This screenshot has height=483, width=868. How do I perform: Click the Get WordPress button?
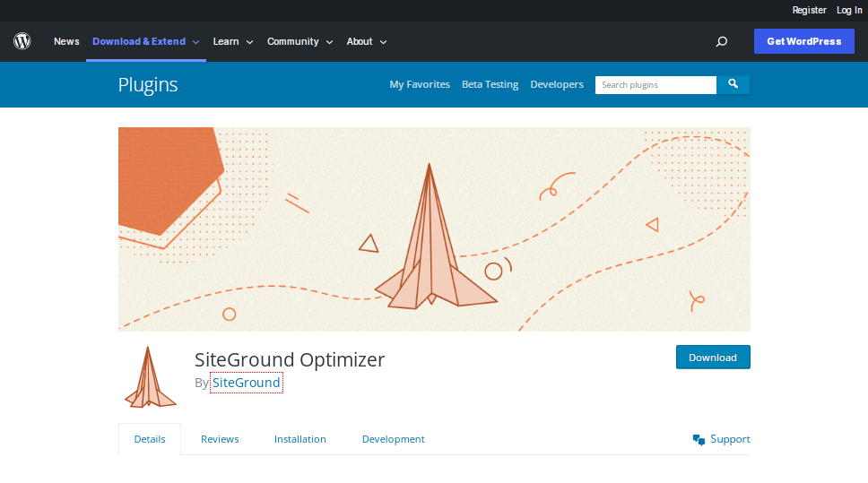click(x=803, y=41)
